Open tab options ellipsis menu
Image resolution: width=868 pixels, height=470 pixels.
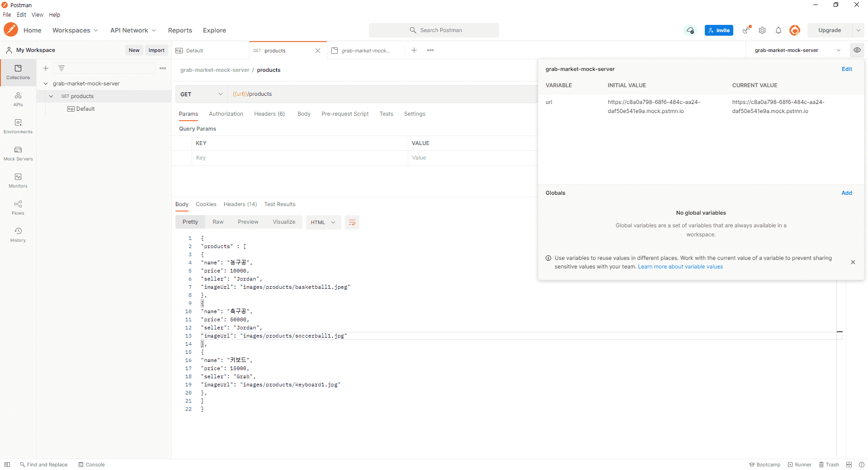pyautogui.click(x=430, y=50)
